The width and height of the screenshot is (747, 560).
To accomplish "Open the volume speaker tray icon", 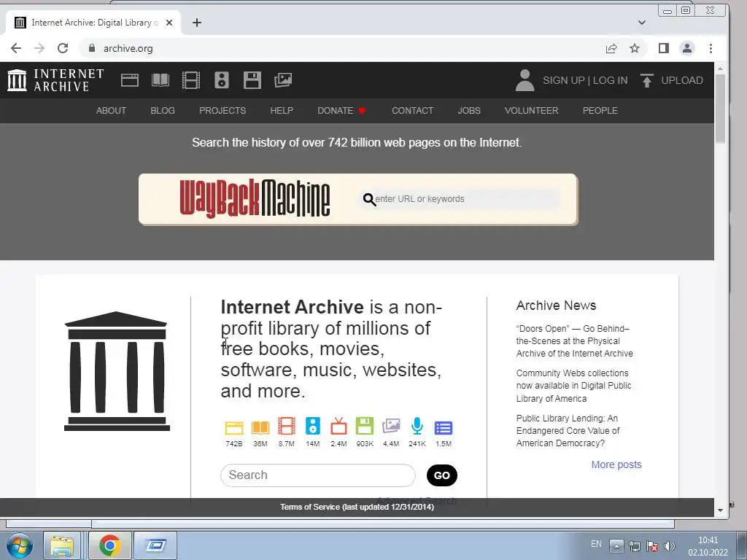I will (x=670, y=545).
